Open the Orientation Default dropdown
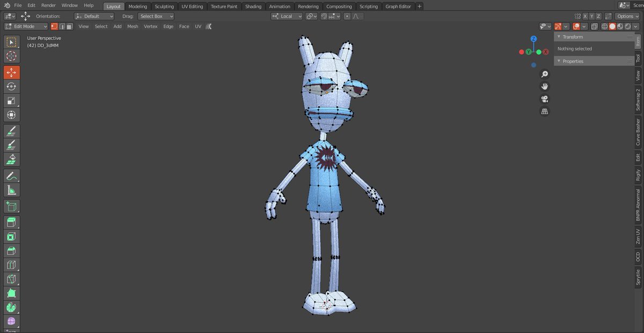 pyautogui.click(x=94, y=16)
